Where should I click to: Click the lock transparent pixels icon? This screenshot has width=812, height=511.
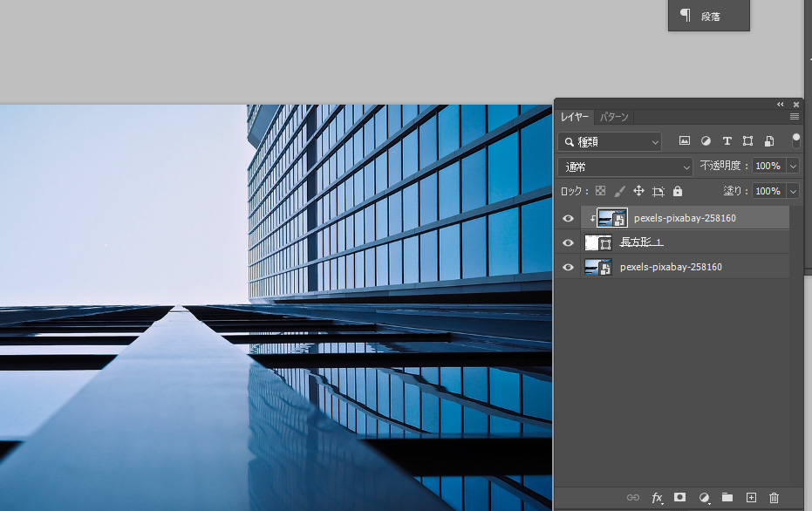(x=600, y=191)
